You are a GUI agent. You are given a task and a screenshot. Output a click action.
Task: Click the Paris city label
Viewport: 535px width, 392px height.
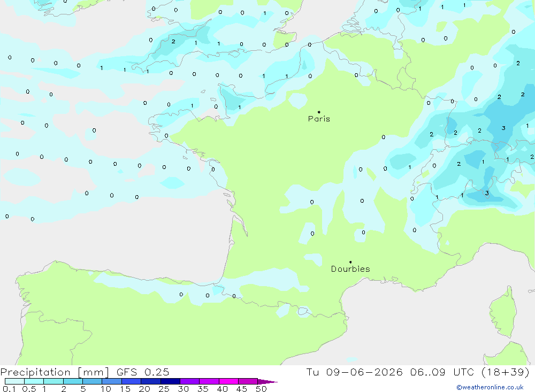[319, 119]
